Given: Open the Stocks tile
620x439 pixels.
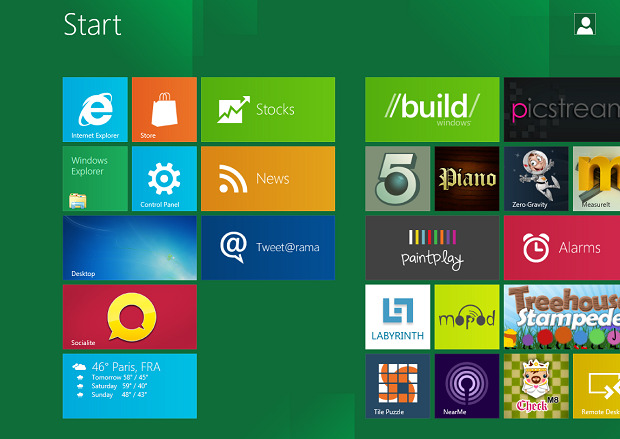Looking at the screenshot, I should coord(267,109).
